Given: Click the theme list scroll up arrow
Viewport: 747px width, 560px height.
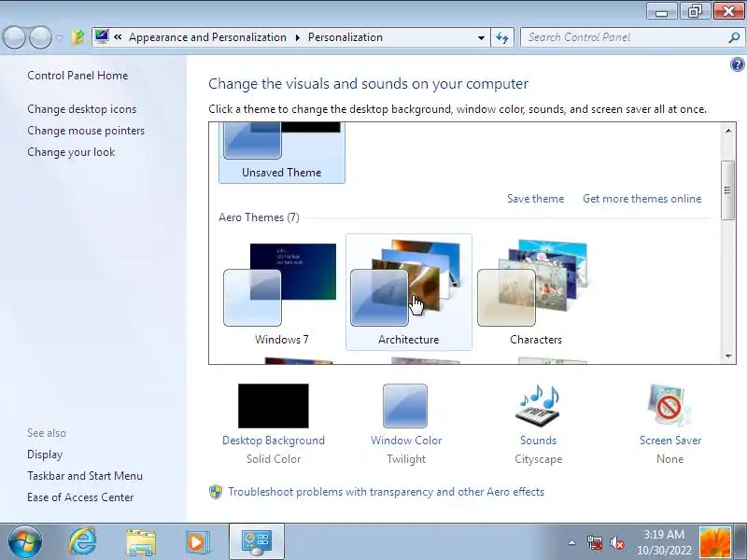Looking at the screenshot, I should pyautogui.click(x=728, y=131).
